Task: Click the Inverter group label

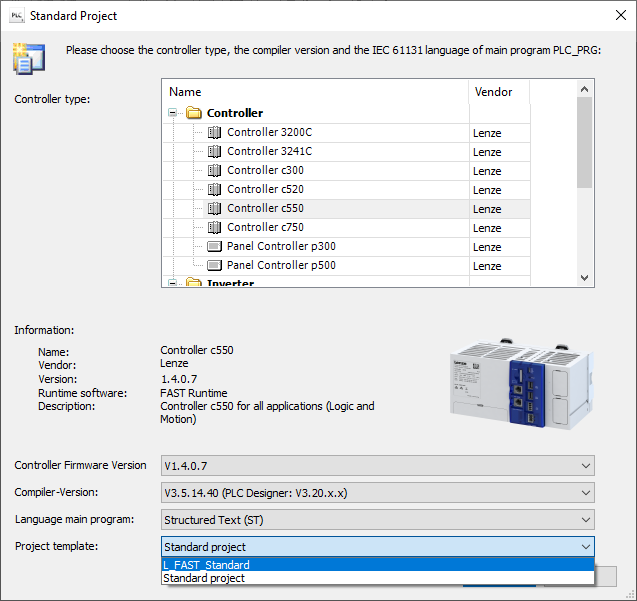Action: tap(230, 283)
